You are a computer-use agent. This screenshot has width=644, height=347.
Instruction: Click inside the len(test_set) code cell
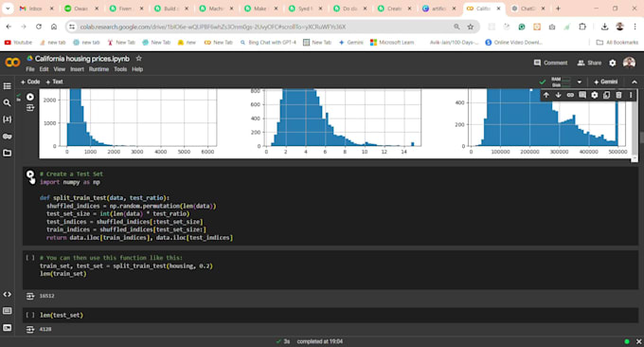click(x=331, y=316)
